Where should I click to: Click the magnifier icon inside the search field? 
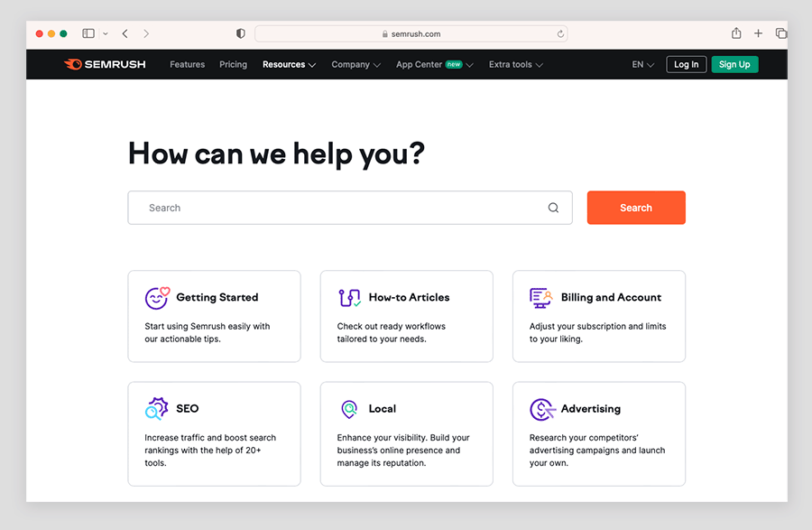[x=553, y=208]
